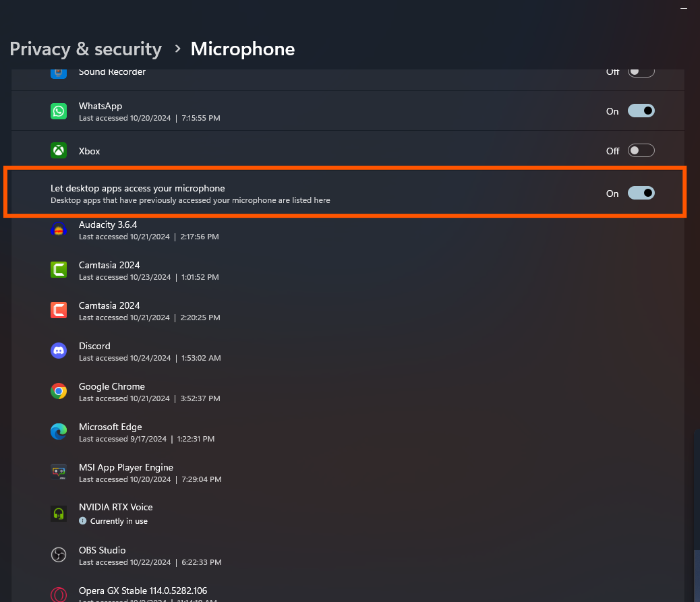700x602 pixels.
Task: Disable desktop apps microphone access toggle
Action: coord(641,193)
